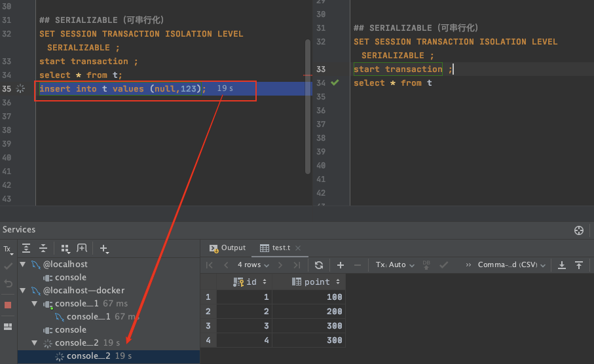Go to next page of rows

click(x=280, y=265)
